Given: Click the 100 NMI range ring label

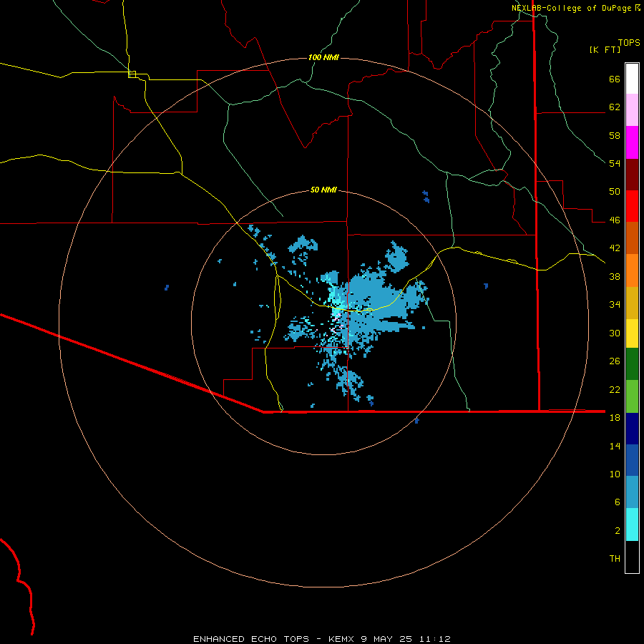Looking at the screenshot, I should click(323, 57).
